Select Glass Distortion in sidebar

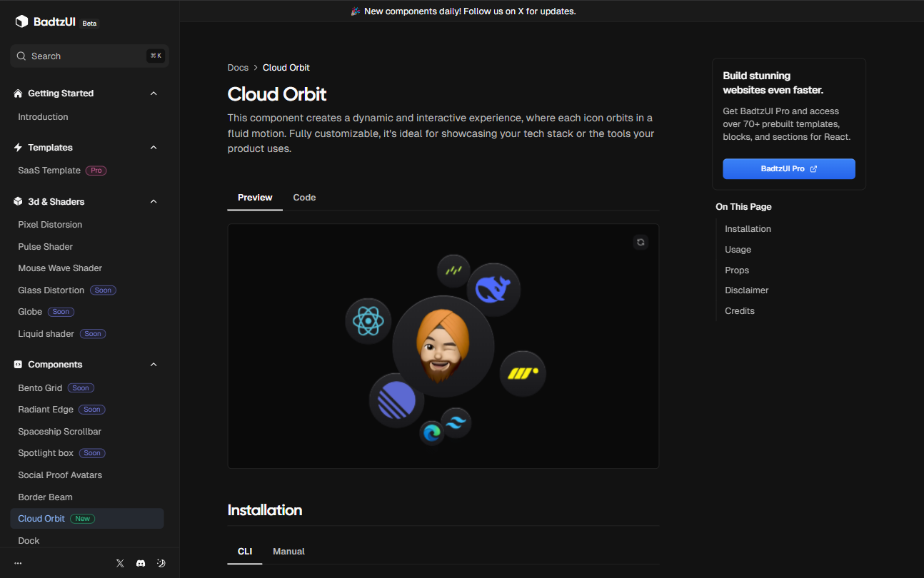click(51, 290)
